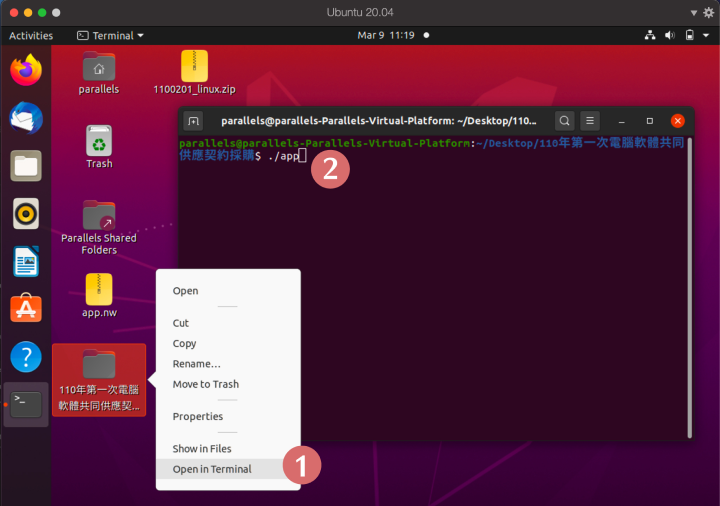Click the Terminal vertical scrollbar
Viewport: 720px width, 506px height.
click(689, 290)
